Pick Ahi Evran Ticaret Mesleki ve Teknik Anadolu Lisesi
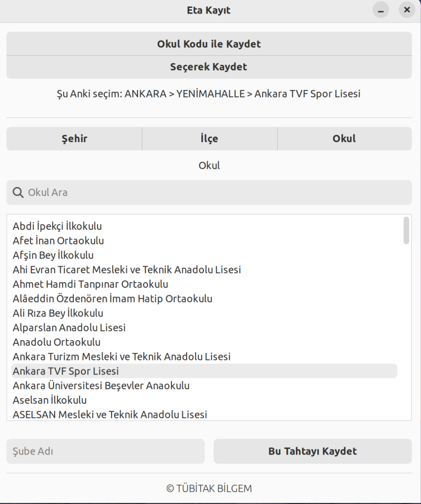The image size is (421, 504). click(127, 270)
